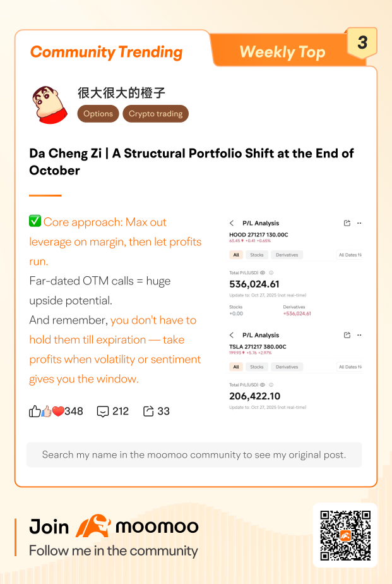Click the cartoon profile avatar

49,104
